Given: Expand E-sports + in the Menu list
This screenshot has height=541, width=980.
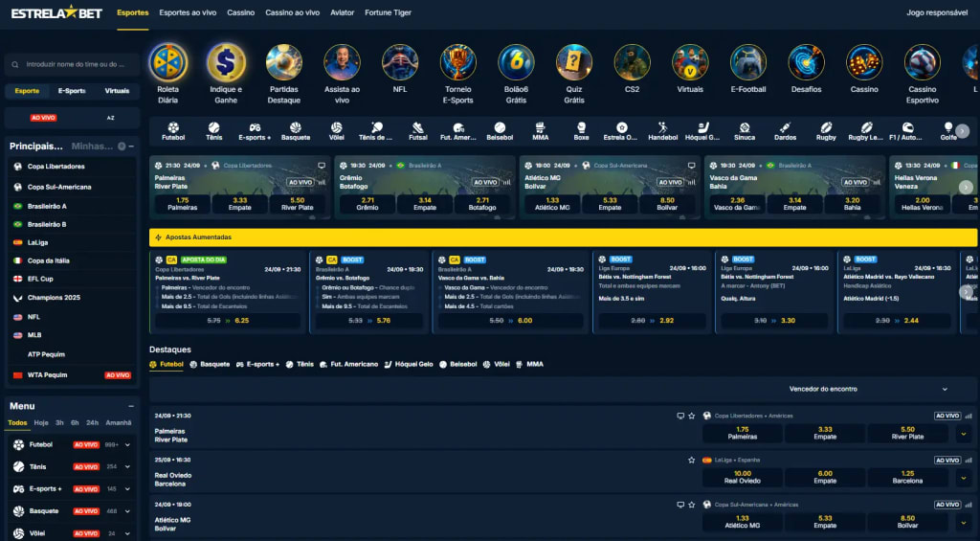Looking at the screenshot, I should click(x=127, y=489).
